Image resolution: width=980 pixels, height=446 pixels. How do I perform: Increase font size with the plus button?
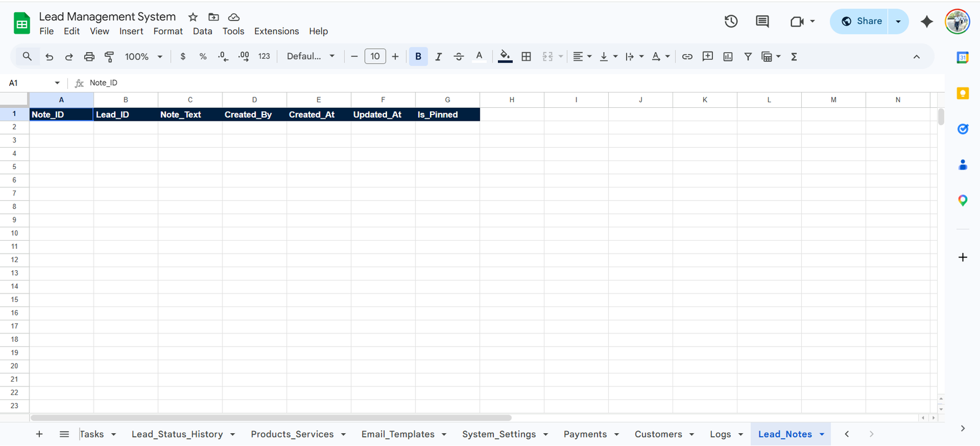coord(395,56)
